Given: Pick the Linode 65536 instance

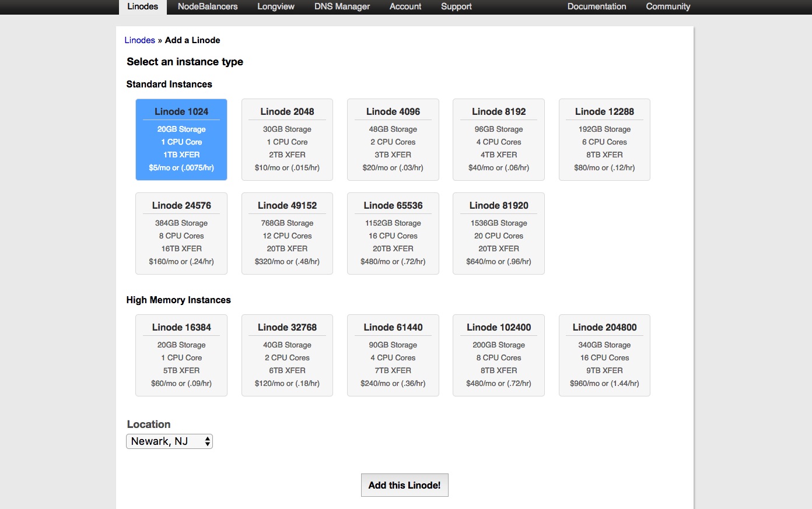Looking at the screenshot, I should (393, 233).
